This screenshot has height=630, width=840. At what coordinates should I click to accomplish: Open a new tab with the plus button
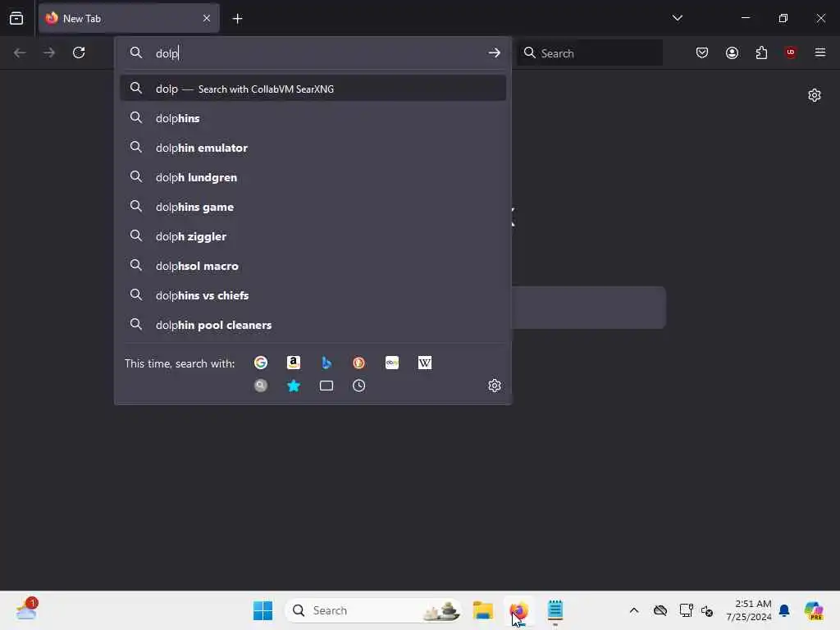237,19
